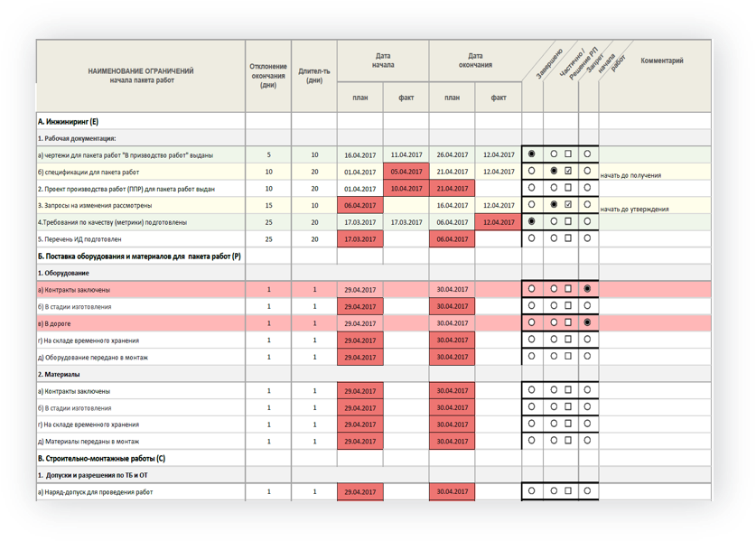Select deviation value 15 in Запросы на изменения row
The image size is (756, 541).
[x=268, y=205]
